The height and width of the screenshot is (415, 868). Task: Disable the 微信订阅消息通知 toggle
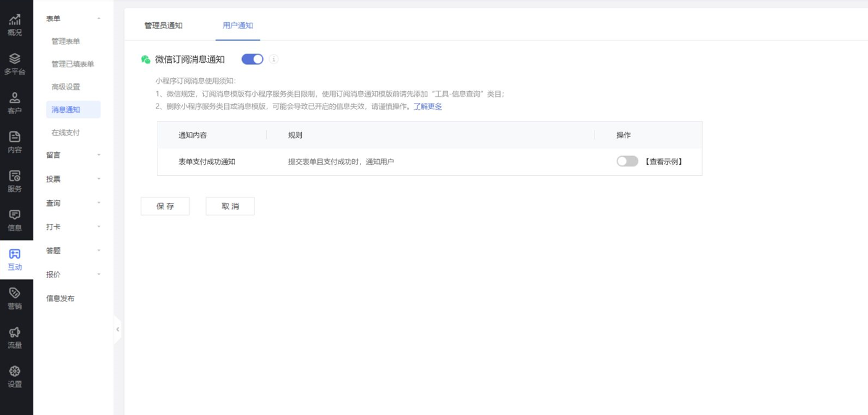tap(252, 59)
